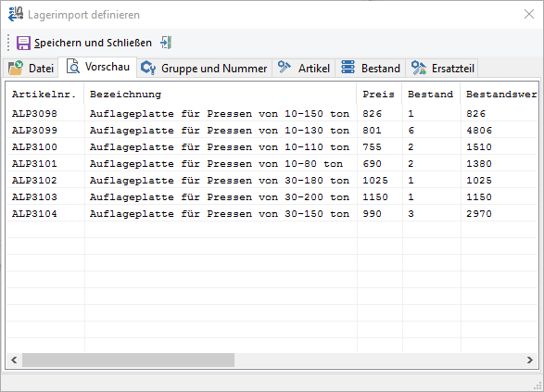
Task: Click the scroll right arrow
Action: click(530, 360)
